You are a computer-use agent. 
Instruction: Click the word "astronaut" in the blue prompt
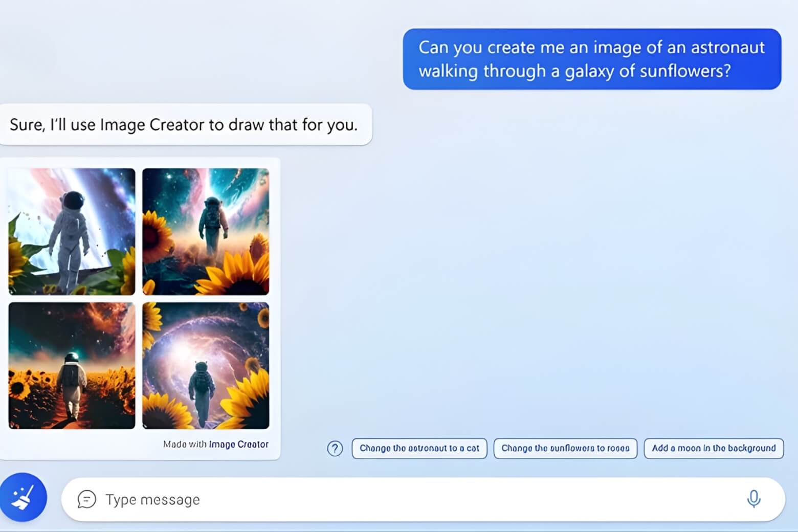point(727,48)
